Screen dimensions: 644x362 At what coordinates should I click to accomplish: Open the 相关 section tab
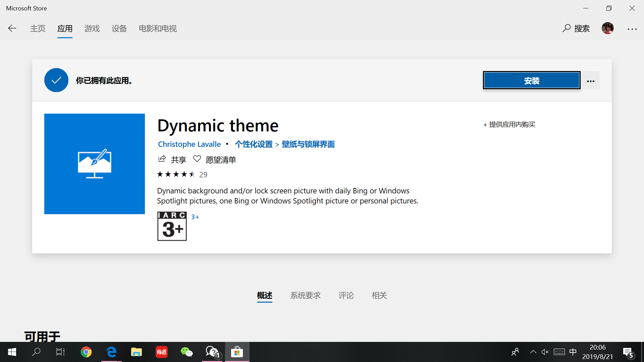coord(379,295)
